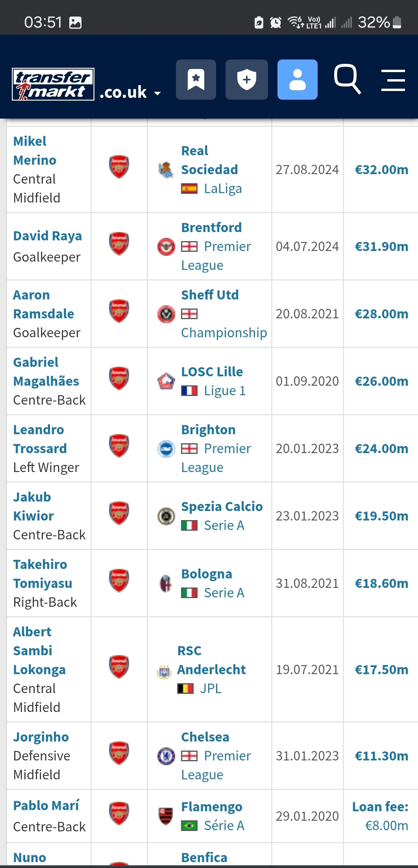
Task: Open Leandro Trossard player link
Action: [x=40, y=439]
